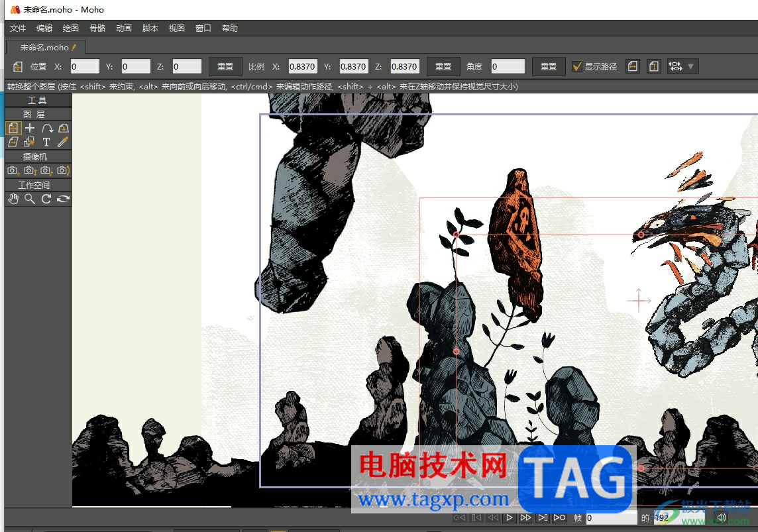The height and width of the screenshot is (532, 758).
Task: Open the 脚本 menu
Action: point(150,28)
